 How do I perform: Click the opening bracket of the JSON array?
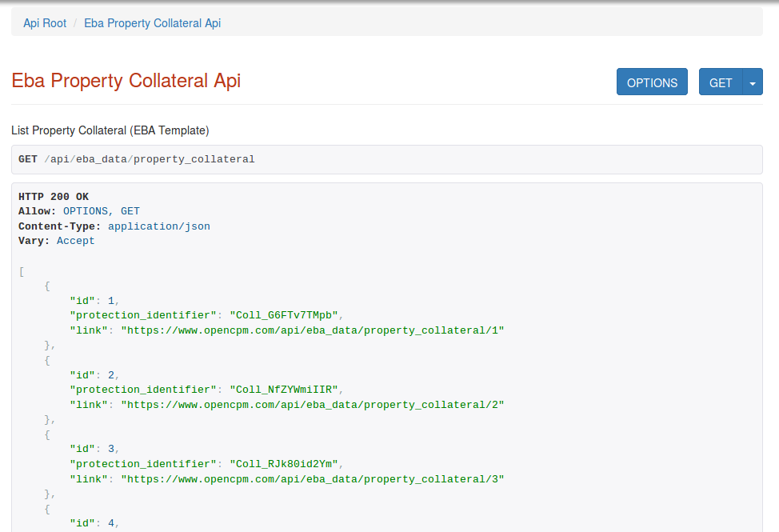[x=22, y=271]
